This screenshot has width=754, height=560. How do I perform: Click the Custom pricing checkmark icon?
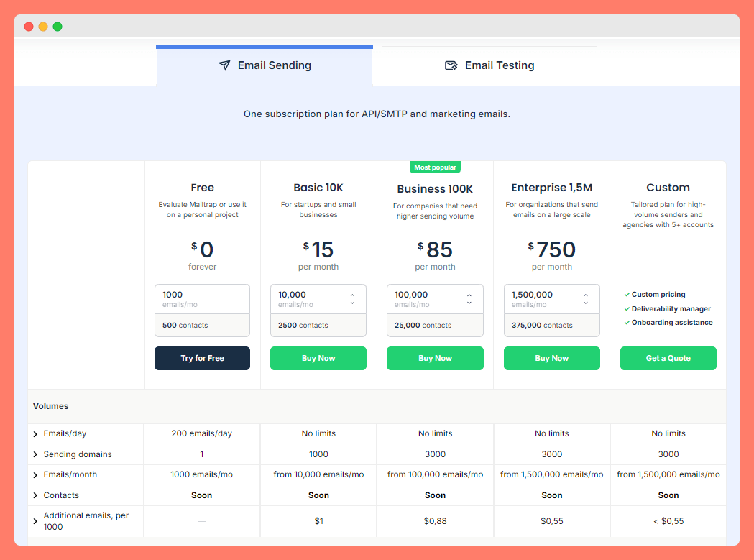pyautogui.click(x=627, y=295)
